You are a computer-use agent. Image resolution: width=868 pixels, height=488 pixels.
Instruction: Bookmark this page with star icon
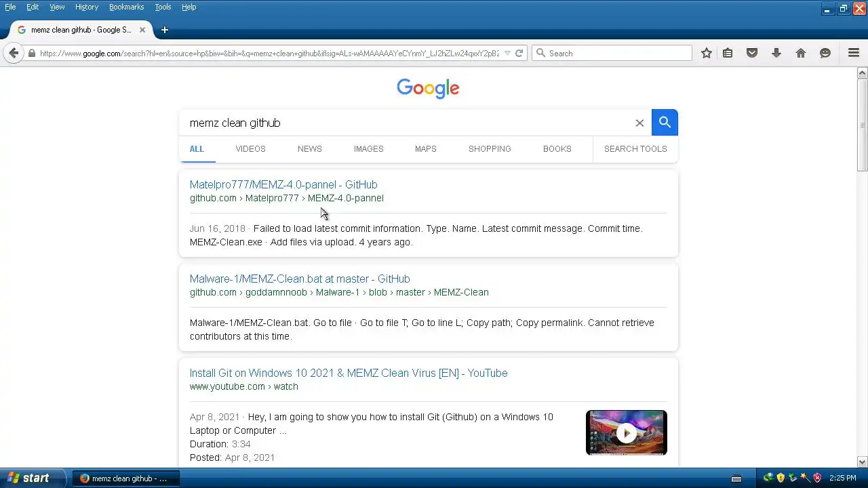click(x=707, y=53)
